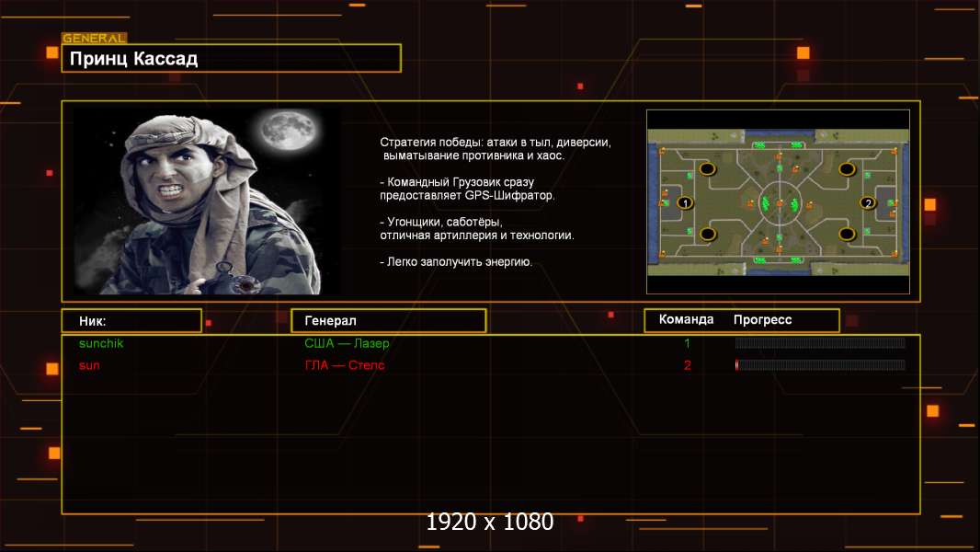Click the 'Генерал' column header
Image resolution: width=980 pixels, height=552 pixels.
pos(388,321)
